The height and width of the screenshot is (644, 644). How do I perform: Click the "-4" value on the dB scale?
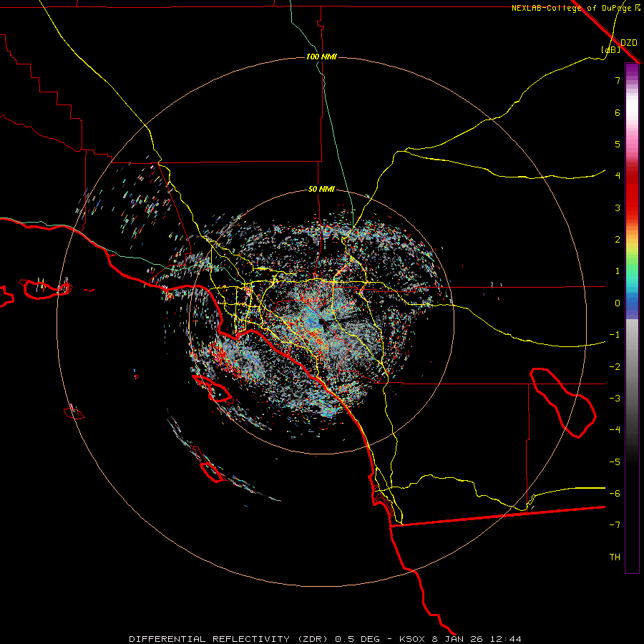[615, 429]
